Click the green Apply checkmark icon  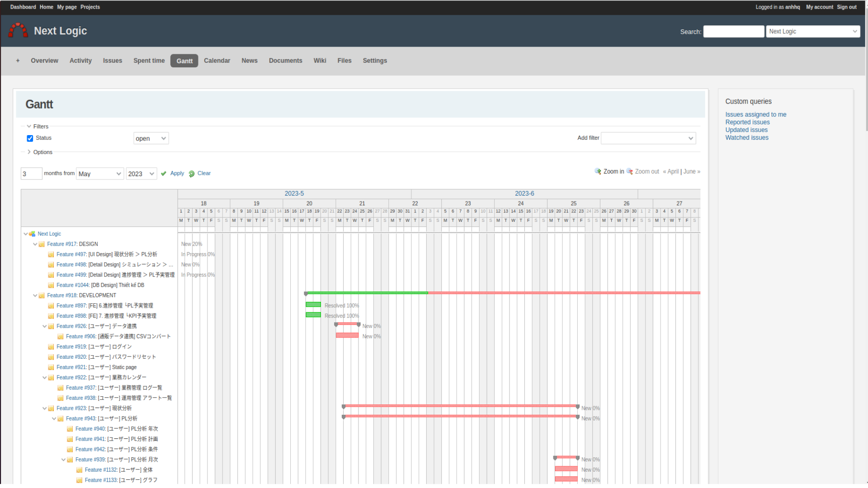coord(164,174)
